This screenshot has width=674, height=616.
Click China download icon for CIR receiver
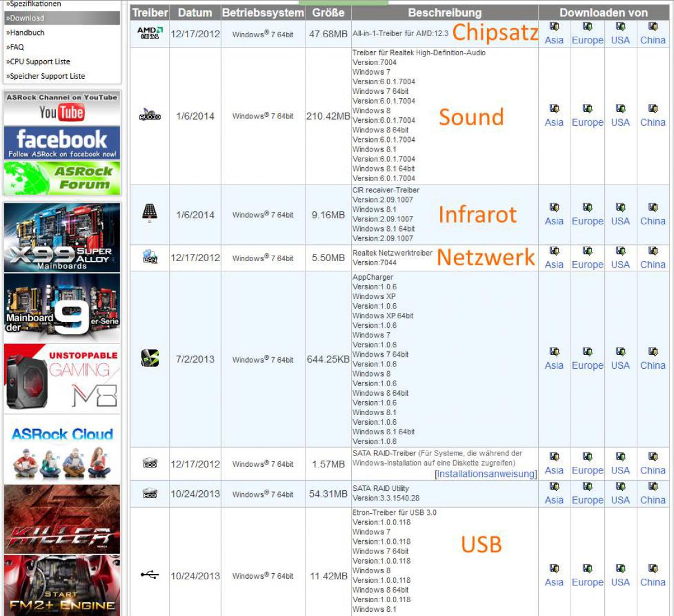pyautogui.click(x=654, y=208)
